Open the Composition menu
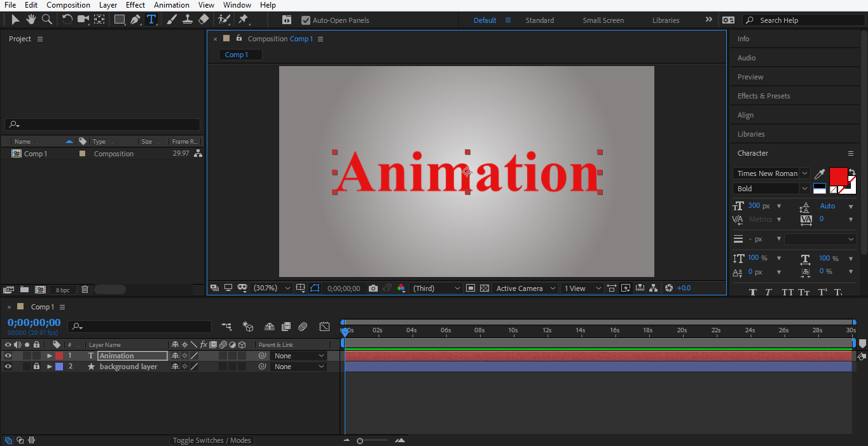Screen dimensions: 868x446 tap(68, 5)
